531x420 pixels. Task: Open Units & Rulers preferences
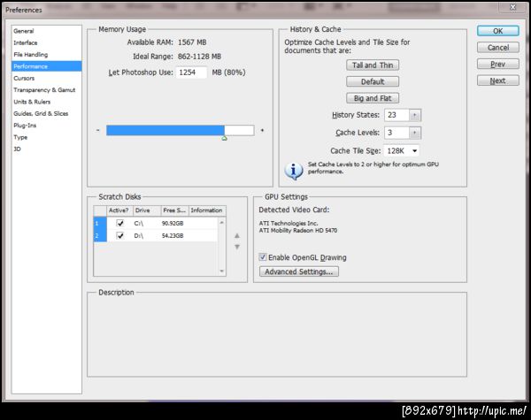[46, 102]
